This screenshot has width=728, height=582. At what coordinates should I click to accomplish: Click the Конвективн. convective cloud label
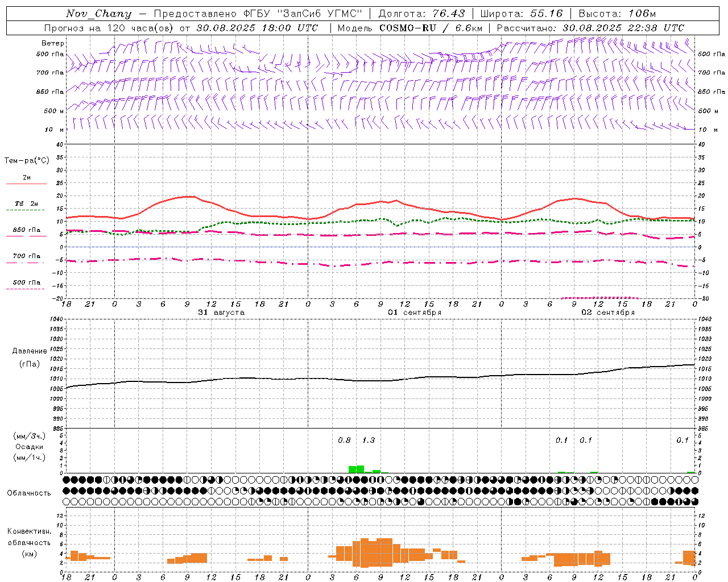point(30,531)
